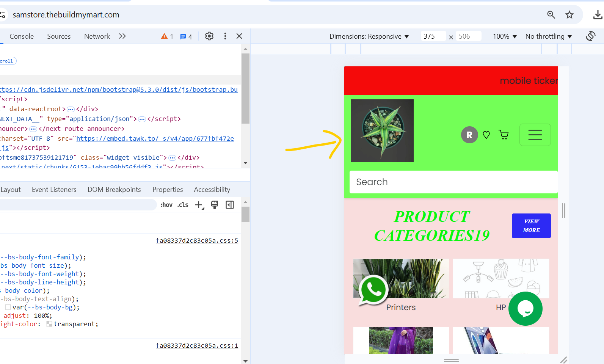Expand the next-route-announcer ellipsis
This screenshot has height=364, width=604.
pos(33,129)
